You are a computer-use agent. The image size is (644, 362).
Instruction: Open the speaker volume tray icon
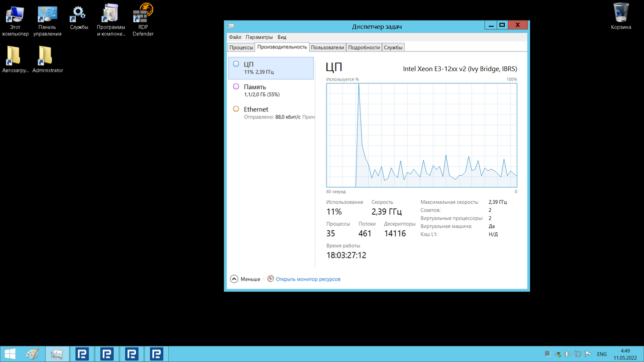click(568, 354)
